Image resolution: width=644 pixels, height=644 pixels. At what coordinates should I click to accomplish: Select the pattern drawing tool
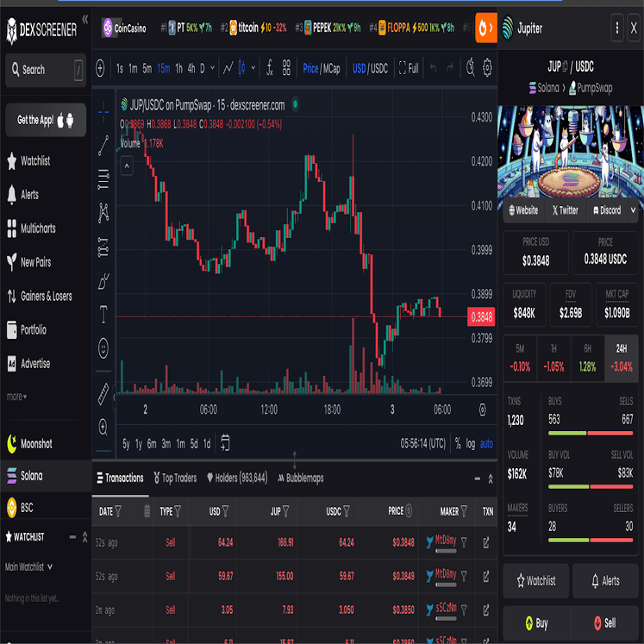coord(103,213)
